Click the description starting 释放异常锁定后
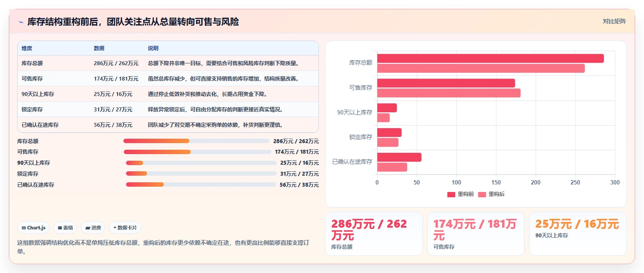 click(215, 110)
